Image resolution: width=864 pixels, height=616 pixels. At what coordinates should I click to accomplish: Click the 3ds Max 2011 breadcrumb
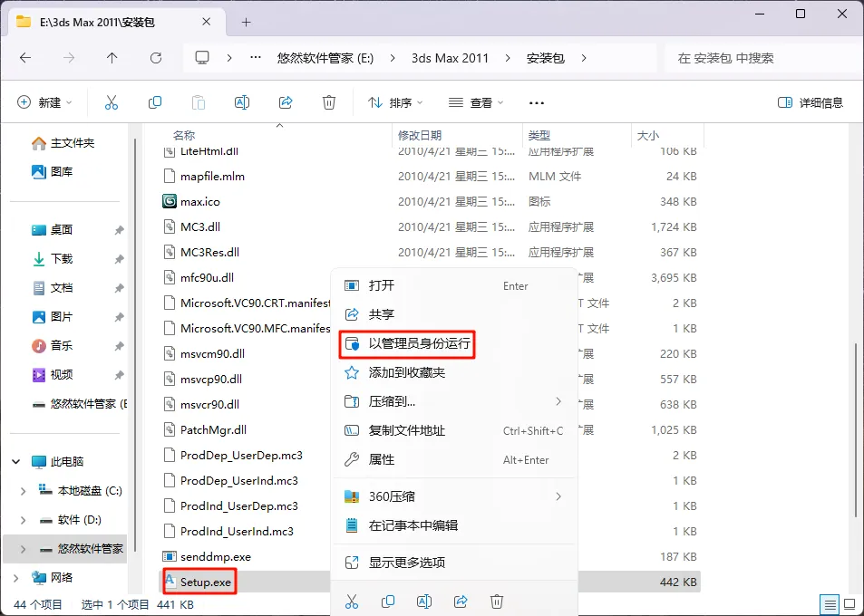click(x=451, y=58)
